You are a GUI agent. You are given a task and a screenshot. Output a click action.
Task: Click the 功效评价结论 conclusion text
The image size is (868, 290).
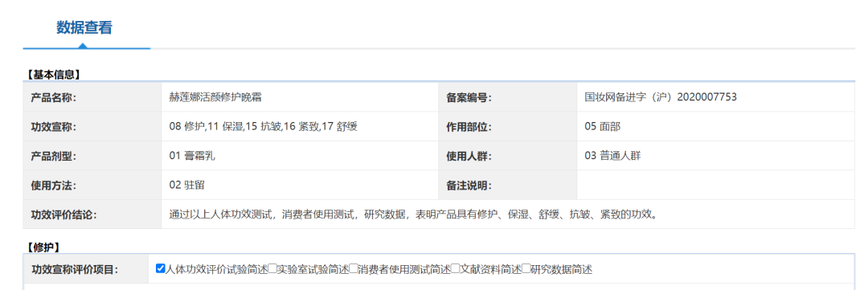413,214
